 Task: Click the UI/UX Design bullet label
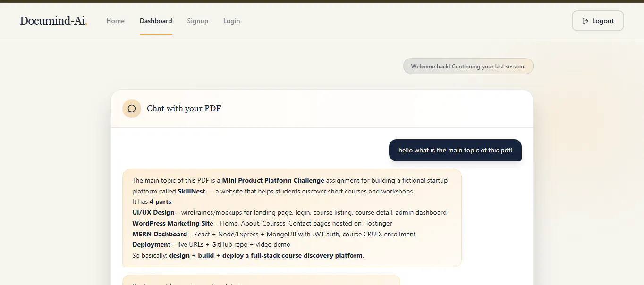(153, 212)
